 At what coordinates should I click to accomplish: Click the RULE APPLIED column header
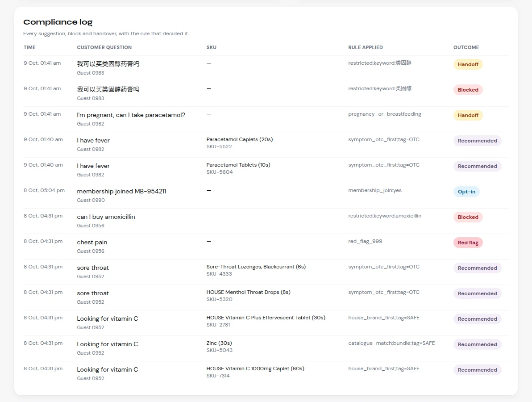pos(366,47)
